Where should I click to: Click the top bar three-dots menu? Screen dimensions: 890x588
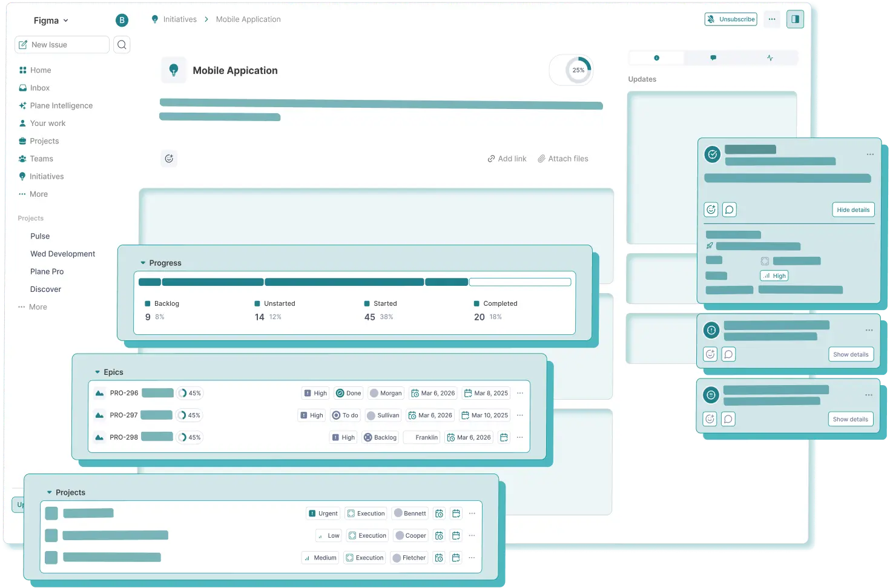click(x=772, y=19)
